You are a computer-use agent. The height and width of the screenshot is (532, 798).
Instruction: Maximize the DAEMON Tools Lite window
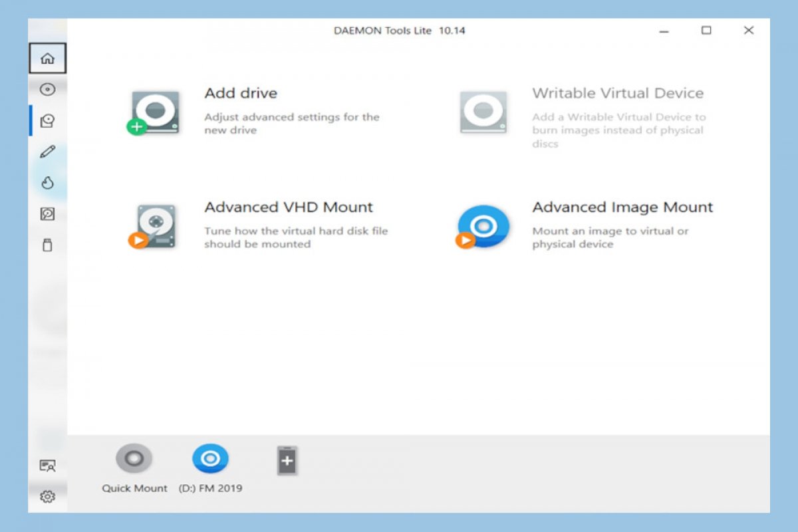(x=706, y=31)
